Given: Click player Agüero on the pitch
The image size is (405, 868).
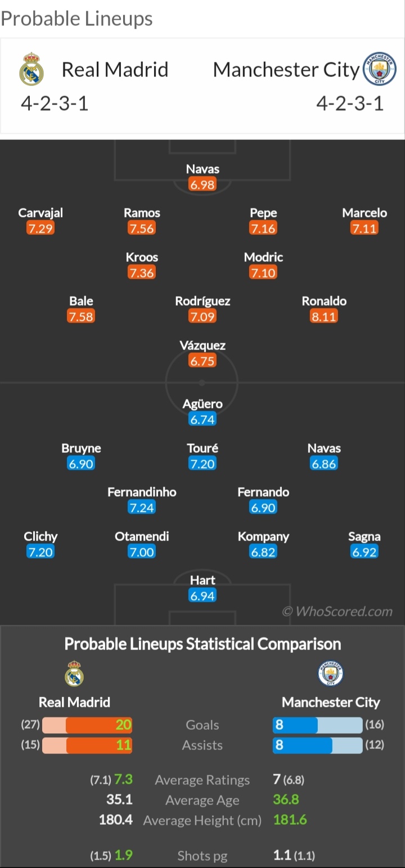Looking at the screenshot, I should 202,403.
